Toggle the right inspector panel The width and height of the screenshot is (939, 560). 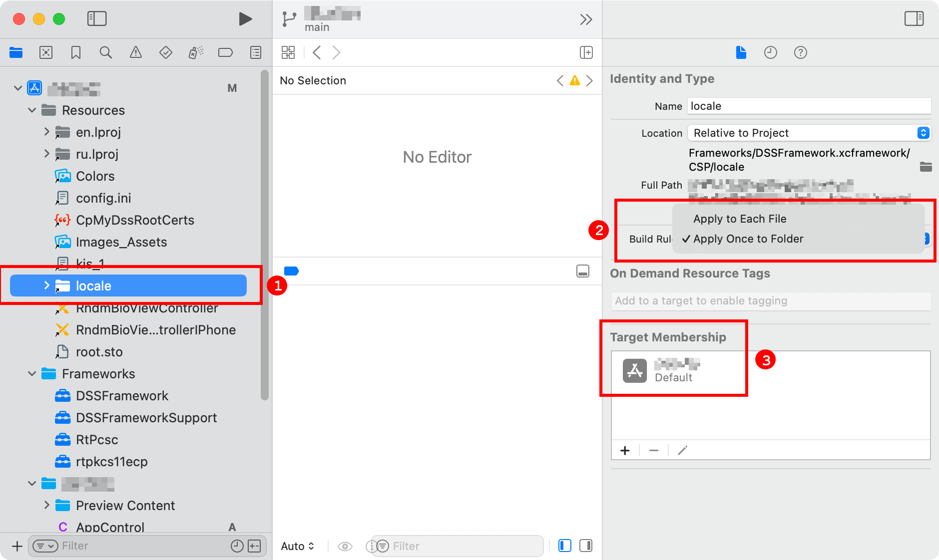914,19
